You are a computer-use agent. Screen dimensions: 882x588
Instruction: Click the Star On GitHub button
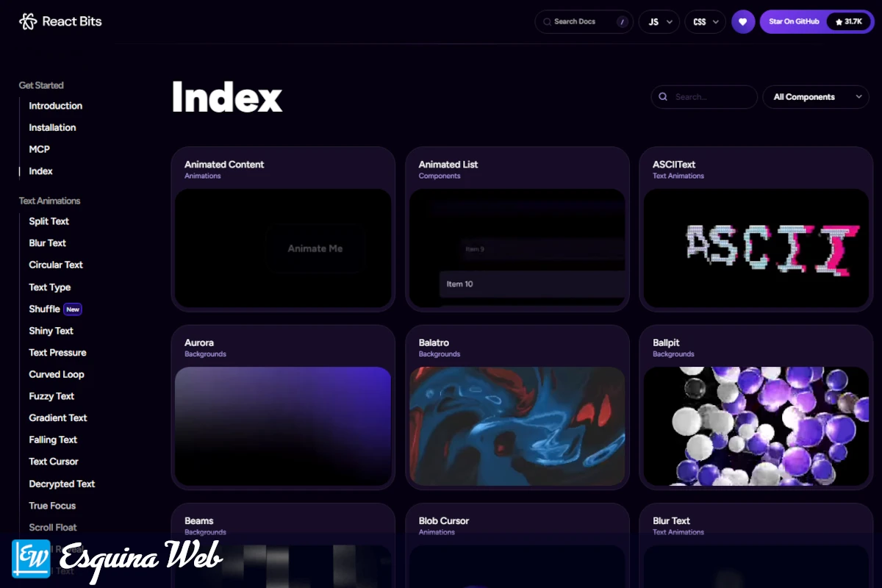click(793, 21)
